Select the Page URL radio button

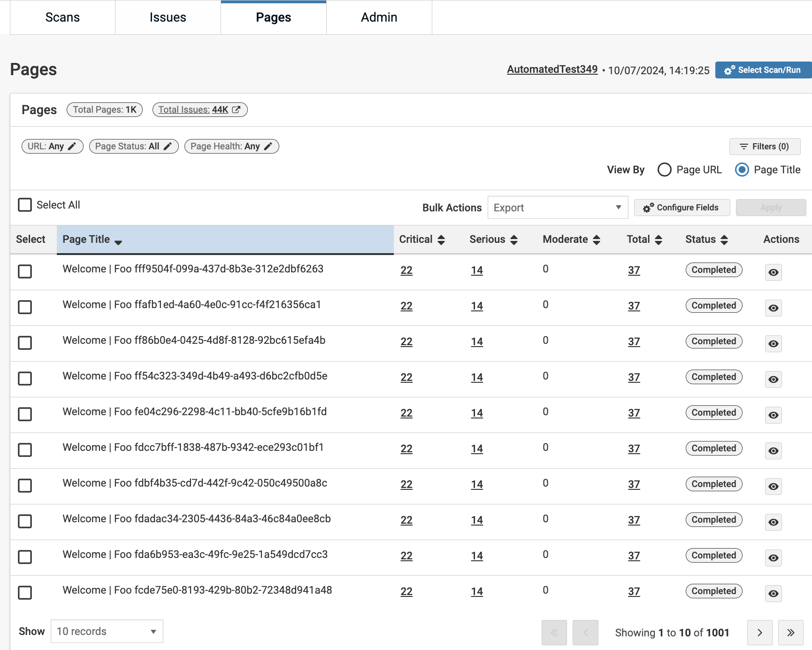click(x=664, y=170)
